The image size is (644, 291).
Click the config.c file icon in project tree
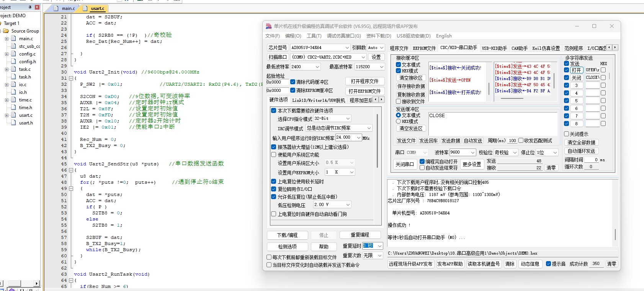click(x=14, y=54)
